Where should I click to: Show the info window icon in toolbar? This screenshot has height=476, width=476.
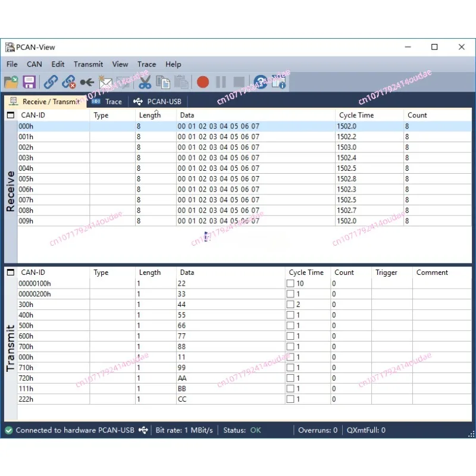coord(278,82)
